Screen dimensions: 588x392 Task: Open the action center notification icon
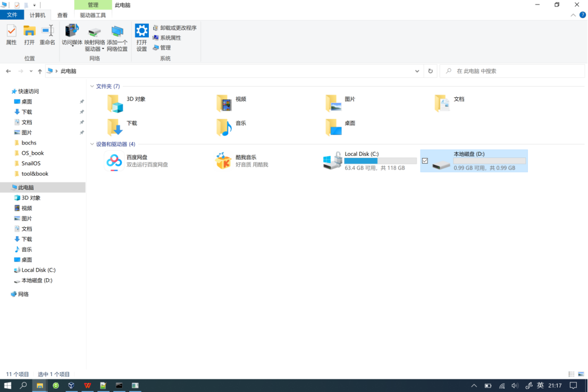coord(573,385)
